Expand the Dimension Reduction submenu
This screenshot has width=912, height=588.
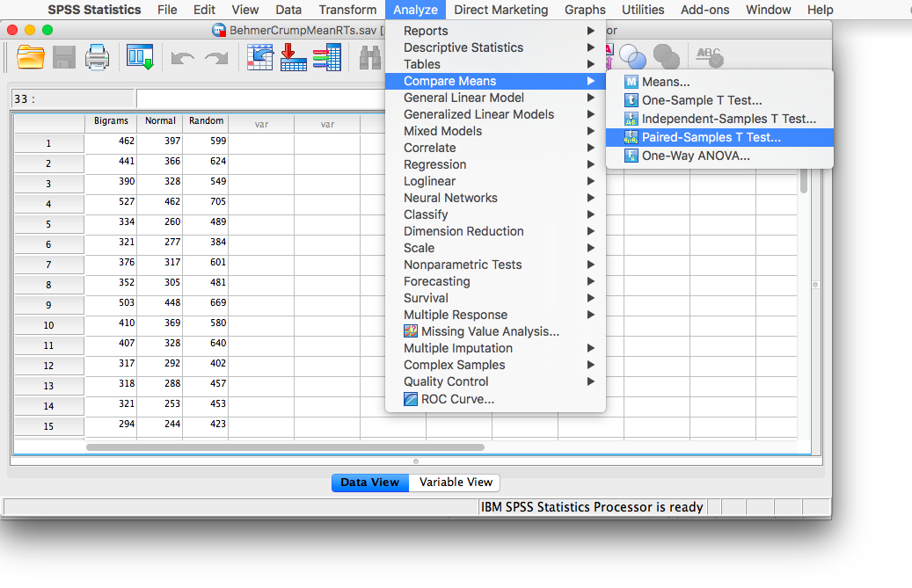495,231
